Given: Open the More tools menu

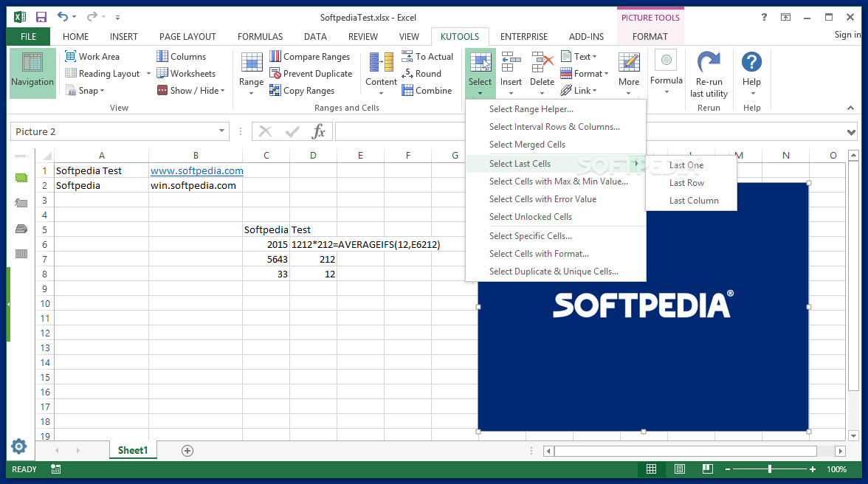Looking at the screenshot, I should 629,73.
